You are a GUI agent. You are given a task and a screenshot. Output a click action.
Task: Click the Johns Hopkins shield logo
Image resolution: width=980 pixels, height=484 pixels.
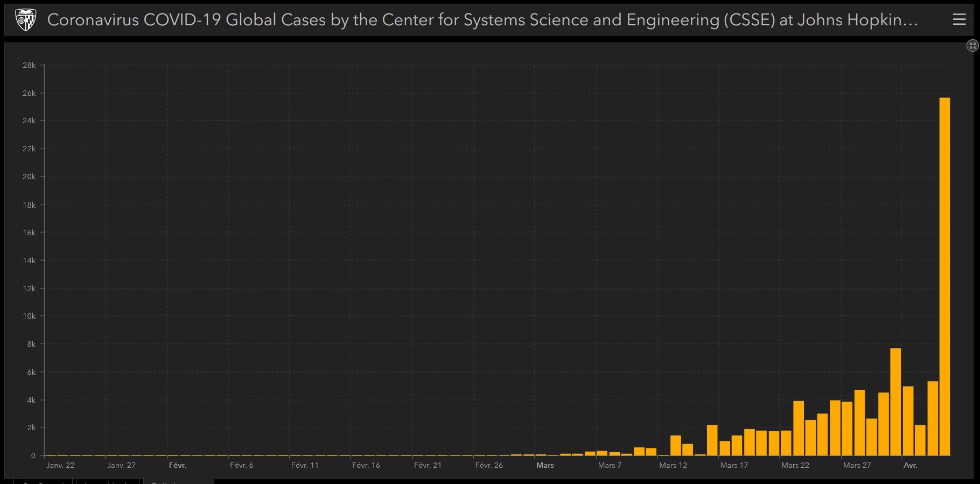point(26,20)
